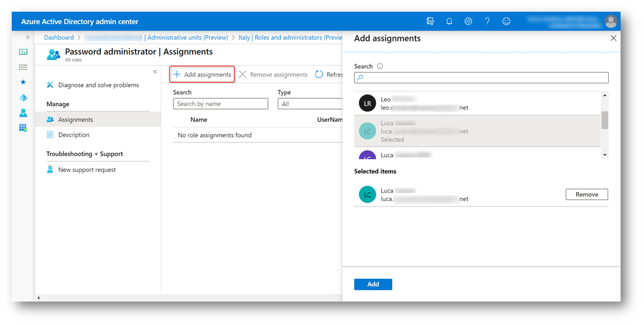Open the directory and subscription filter icon

click(430, 21)
